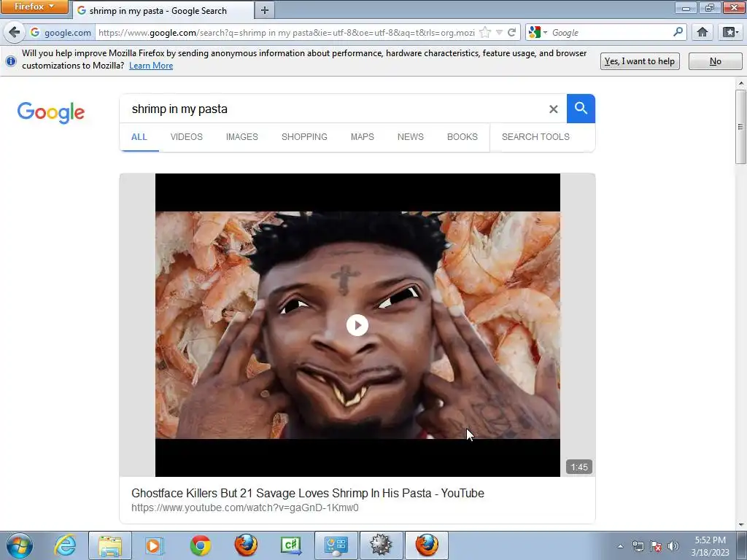The width and height of the screenshot is (747, 560).
Task: Click "Yes, I want to help" button
Action: pyautogui.click(x=639, y=61)
